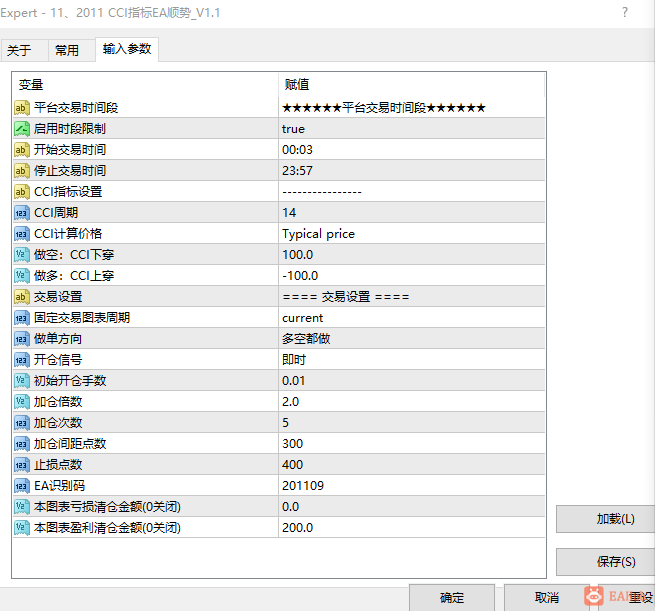The image size is (655, 611).
Task: Select the 初始开仓手数 value 0.01
Action: click(411, 380)
